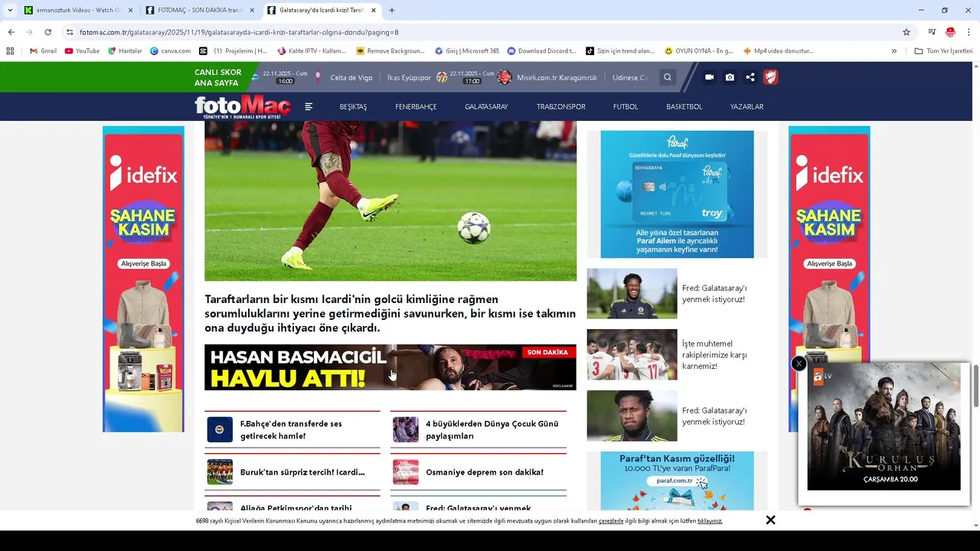
Task: Open the site search magnifier icon
Action: coord(668,77)
